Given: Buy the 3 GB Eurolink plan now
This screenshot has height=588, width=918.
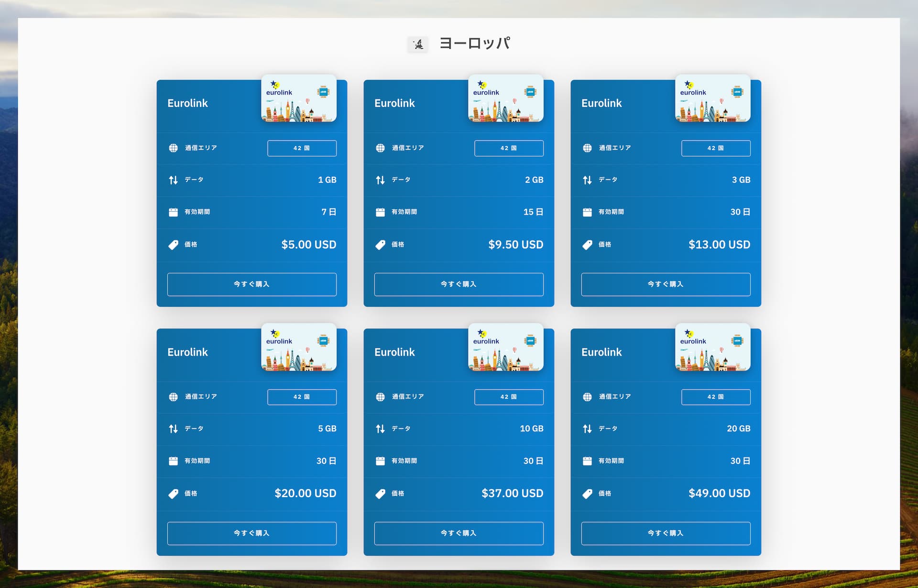Looking at the screenshot, I should [x=666, y=284].
